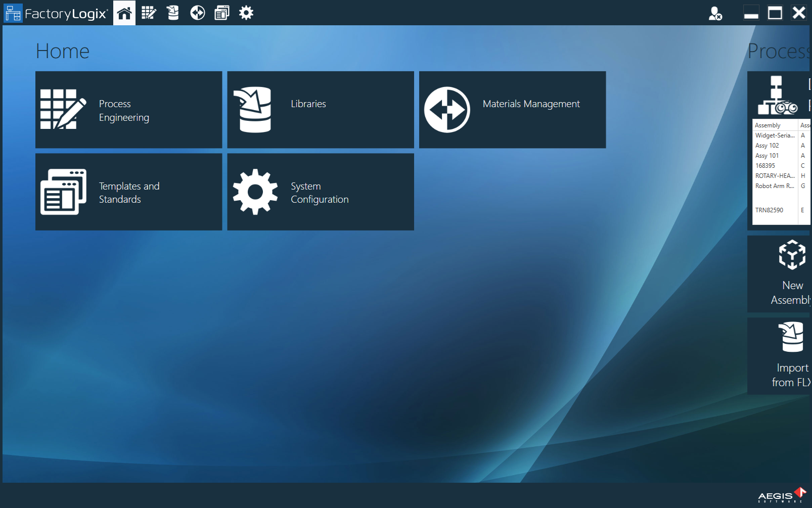Image resolution: width=812 pixels, height=508 pixels.
Task: Open Templates and Standards toolbar icon
Action: pos(221,13)
